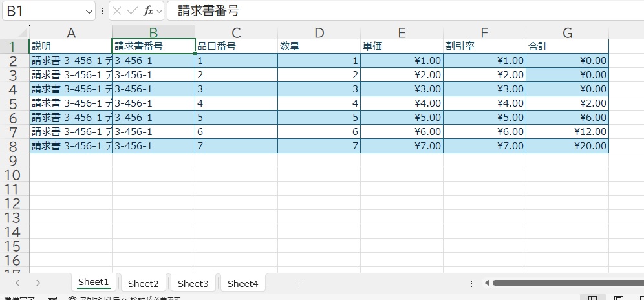Image resolution: width=644 pixels, height=300 pixels.
Task: Expand the dropdown arrow next to fx
Action: click(x=159, y=12)
